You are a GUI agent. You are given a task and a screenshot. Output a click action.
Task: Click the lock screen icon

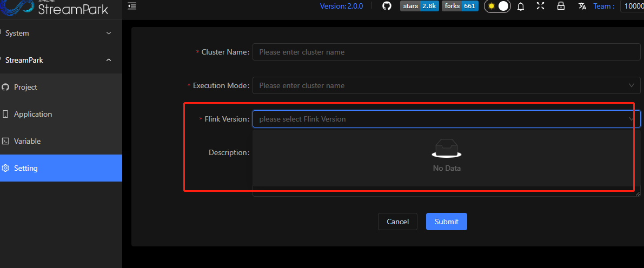pos(561,6)
